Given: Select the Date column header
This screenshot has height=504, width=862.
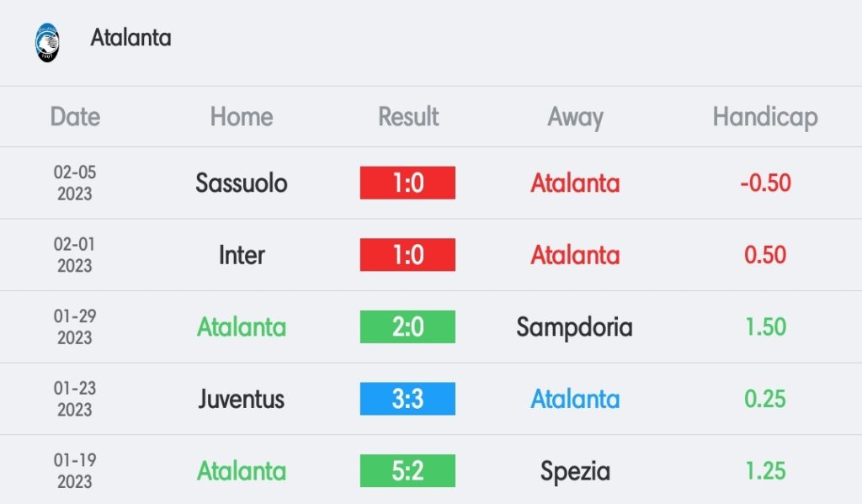Looking at the screenshot, I should point(75,116).
